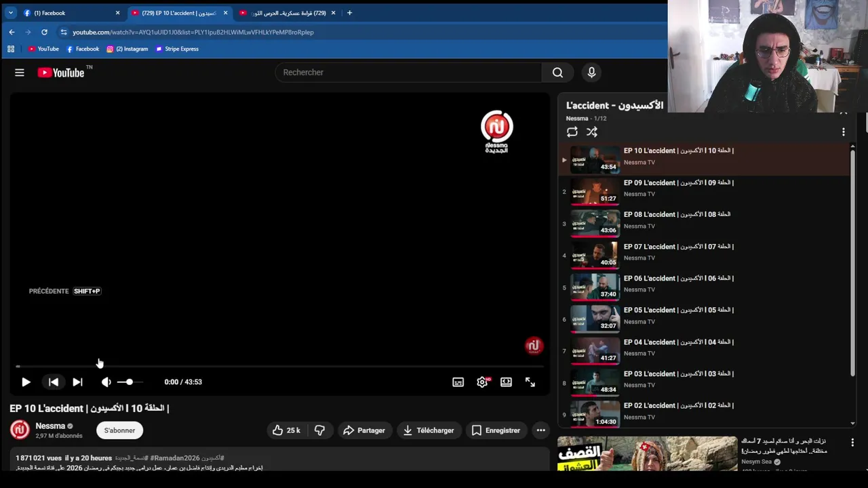Click the browser address bar URL
Screen dimensions: 868x488
click(x=193, y=32)
